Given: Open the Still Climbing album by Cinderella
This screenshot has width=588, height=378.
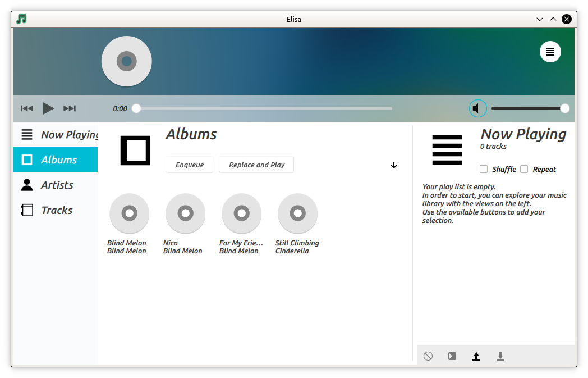Looking at the screenshot, I should point(297,213).
